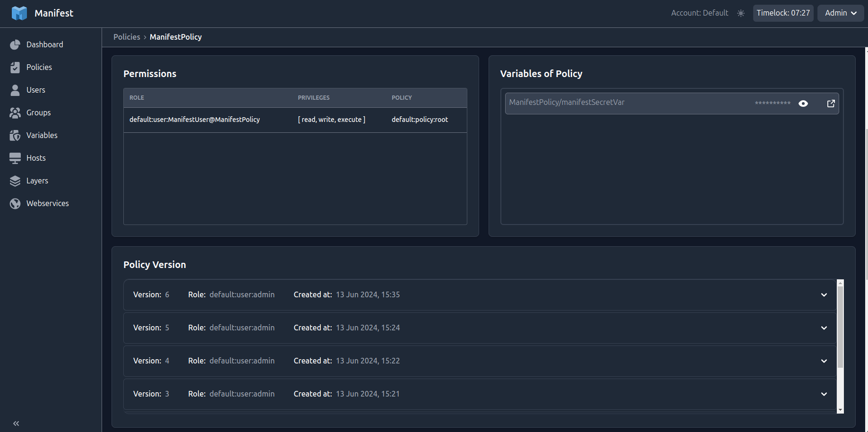Click the masked asterisks secret value
The image size is (868, 432).
pos(773,103)
